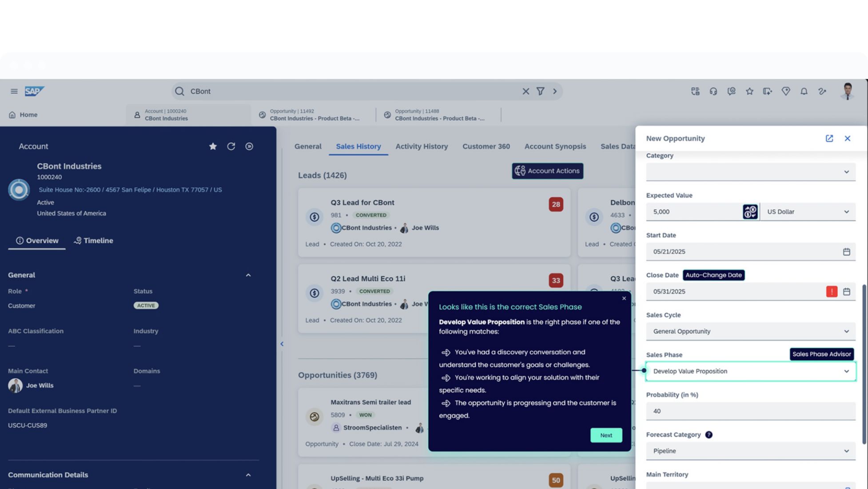Click the red Close Date warning icon

coord(832,292)
